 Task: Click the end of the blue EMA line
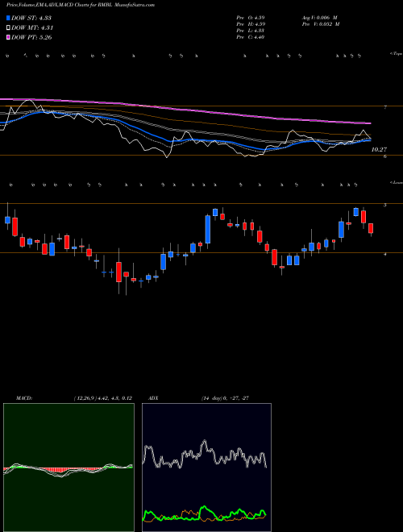coord(370,139)
